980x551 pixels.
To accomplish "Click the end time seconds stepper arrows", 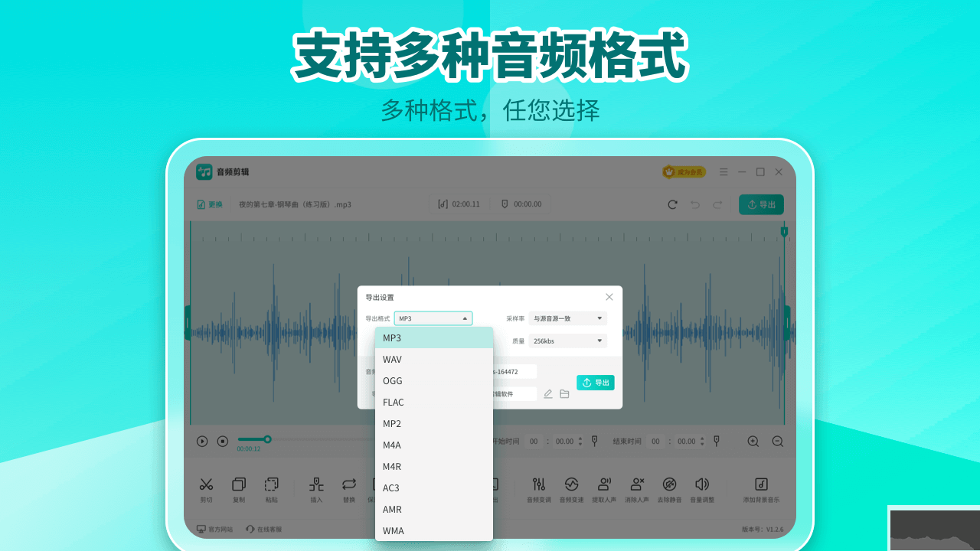I will [702, 441].
